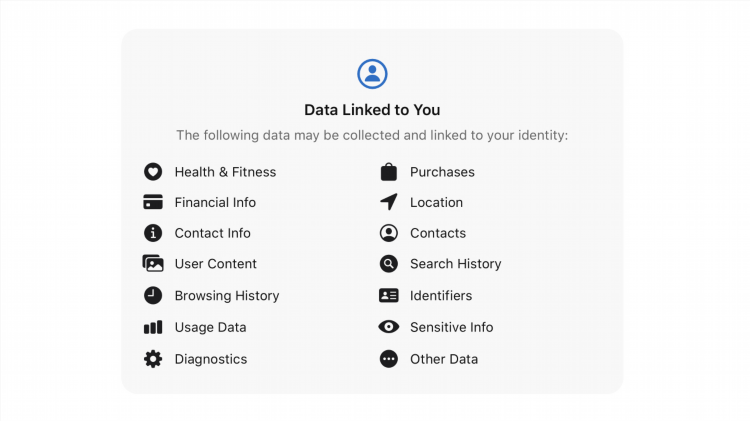The image size is (750, 421).
Task: Click the Search History magnifier icon
Action: pyautogui.click(x=389, y=264)
